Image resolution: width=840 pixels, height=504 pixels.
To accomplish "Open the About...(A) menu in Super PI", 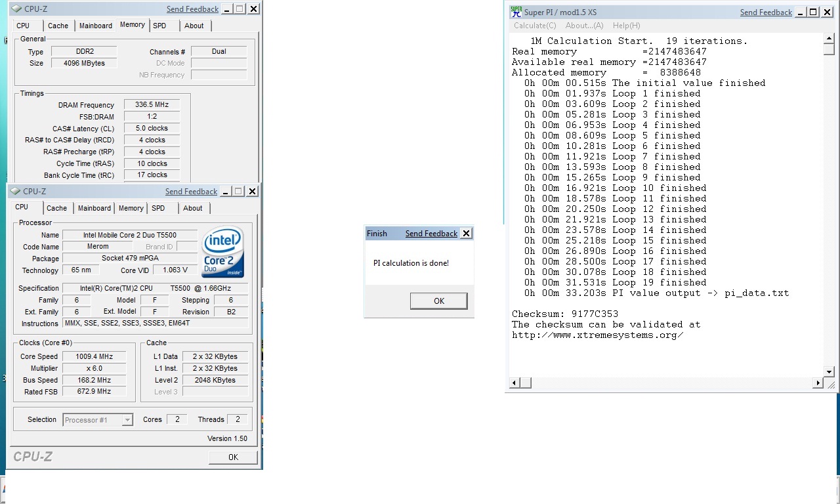I will (584, 26).
